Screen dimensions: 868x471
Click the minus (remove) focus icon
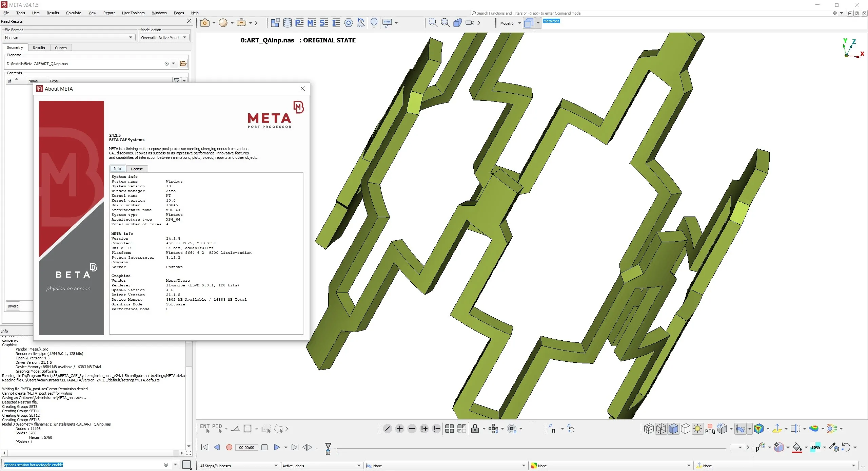pos(412,429)
